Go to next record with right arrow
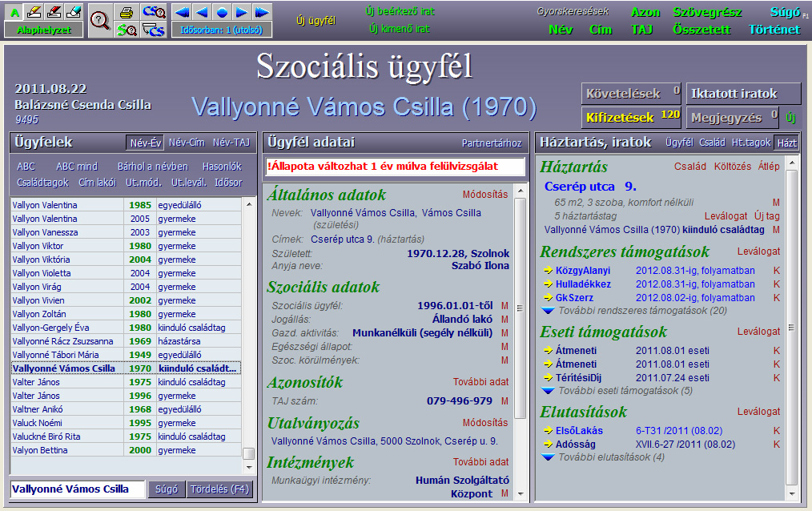Screen dimensions: 812x511 pos(242,12)
